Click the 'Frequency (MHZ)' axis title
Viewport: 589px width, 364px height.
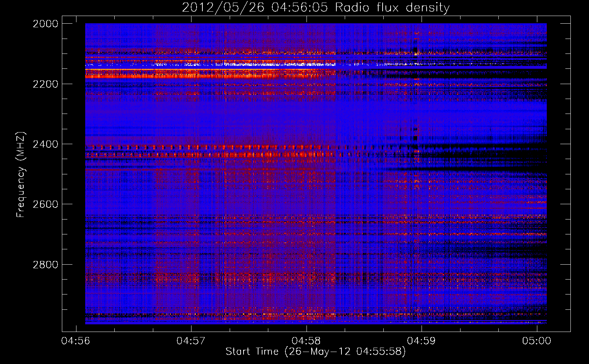pos(21,175)
